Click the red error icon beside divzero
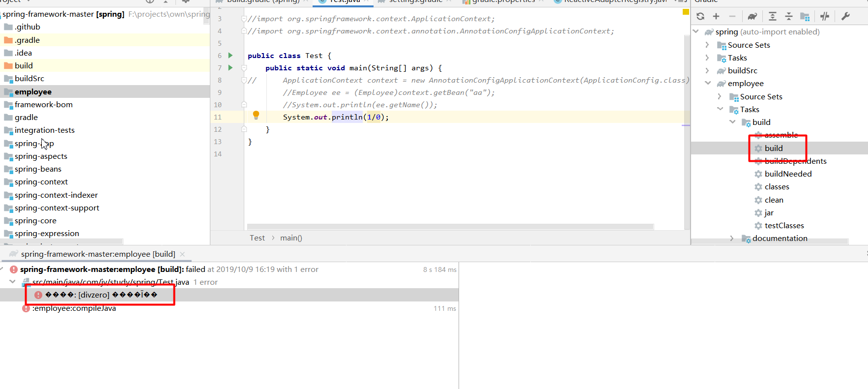 pyautogui.click(x=38, y=295)
